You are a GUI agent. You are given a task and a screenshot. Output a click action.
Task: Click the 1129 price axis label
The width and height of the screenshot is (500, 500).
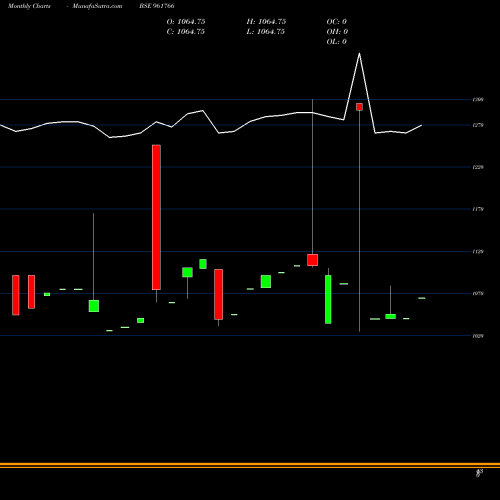coord(478,252)
